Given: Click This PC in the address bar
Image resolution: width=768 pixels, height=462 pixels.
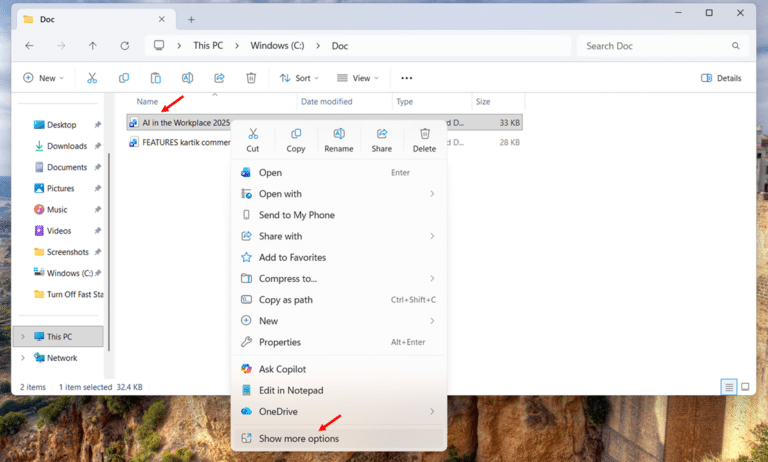Looking at the screenshot, I should tap(208, 46).
